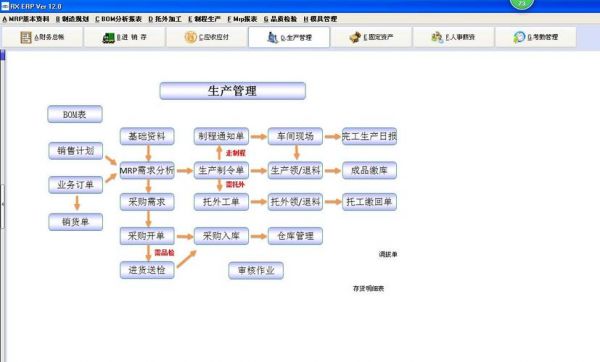
Task: Switch to the C应收应付 tab
Action: (207, 37)
